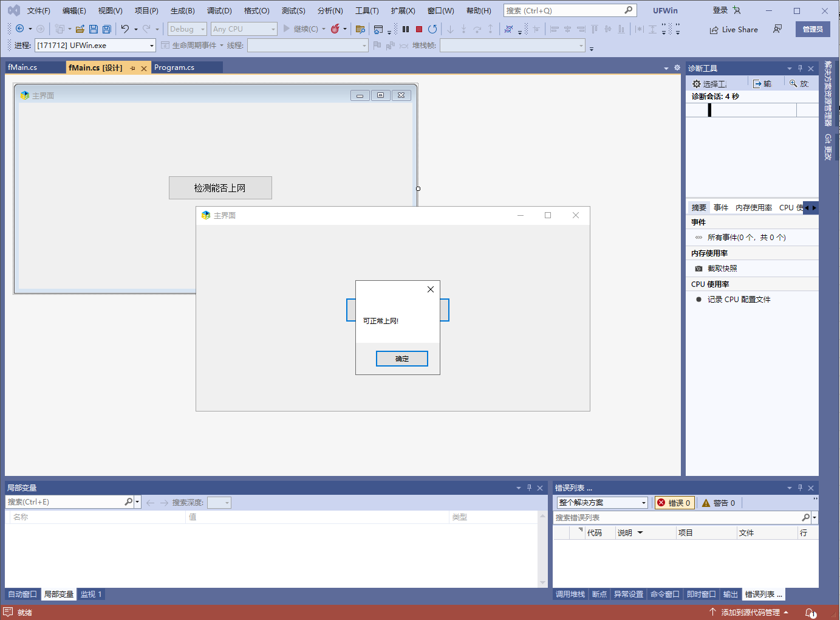Click the editor settings gear above designer

click(x=677, y=67)
